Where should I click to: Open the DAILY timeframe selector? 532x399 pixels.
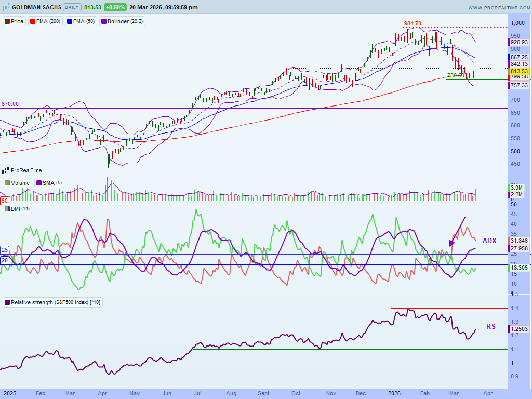[x=72, y=8]
